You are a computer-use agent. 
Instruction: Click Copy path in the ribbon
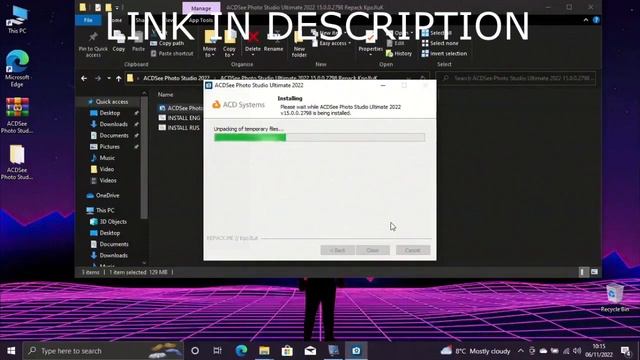click(167, 43)
